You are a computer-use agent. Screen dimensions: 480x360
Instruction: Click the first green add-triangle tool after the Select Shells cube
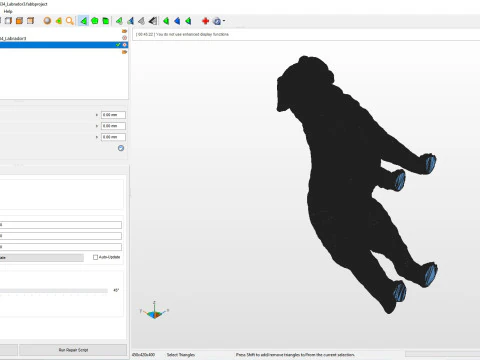[x=119, y=21]
